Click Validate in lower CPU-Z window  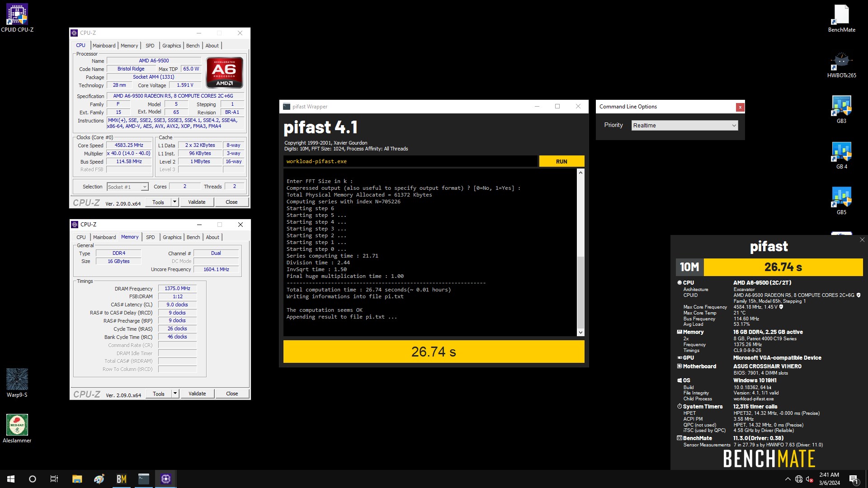(197, 394)
